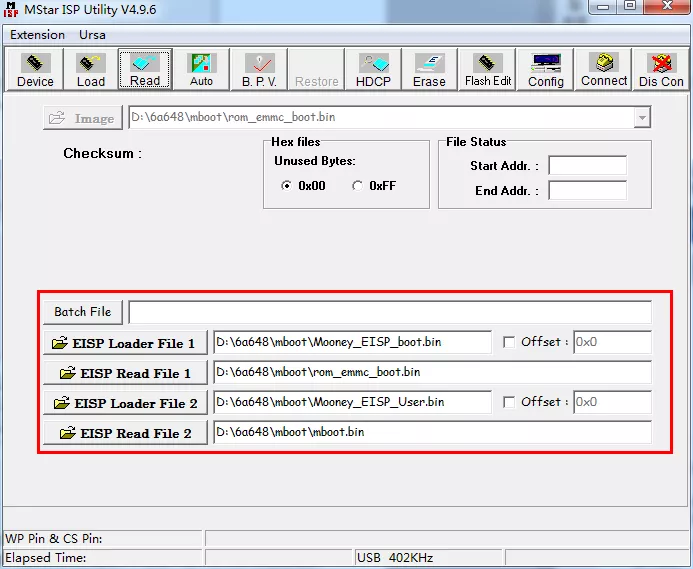Open the Ursa menu
This screenshot has height=569, width=693.
pyautogui.click(x=92, y=35)
